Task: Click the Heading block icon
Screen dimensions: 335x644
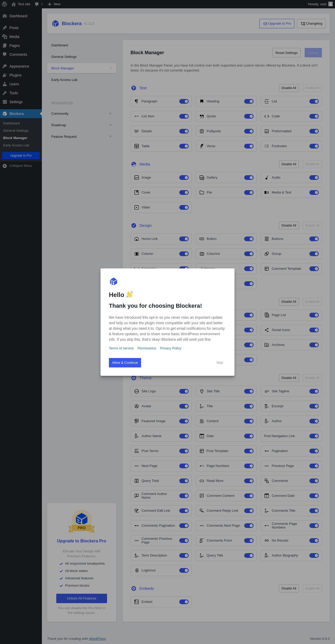Action: (202, 101)
